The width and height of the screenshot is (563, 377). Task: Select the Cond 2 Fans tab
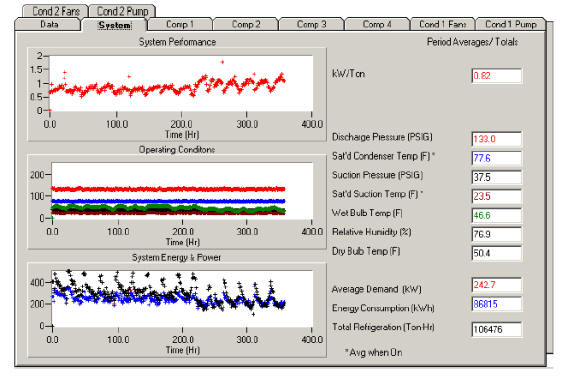[x=55, y=11]
